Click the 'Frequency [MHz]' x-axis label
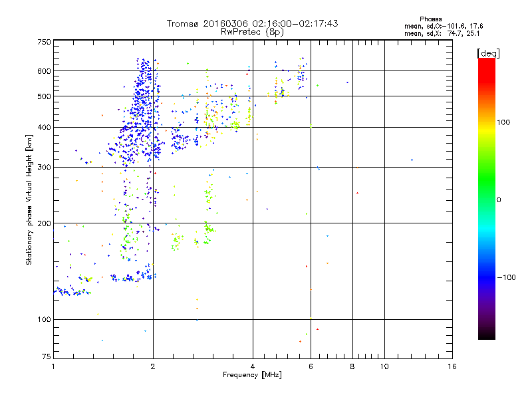The height and width of the screenshot is (399, 532). [252, 375]
